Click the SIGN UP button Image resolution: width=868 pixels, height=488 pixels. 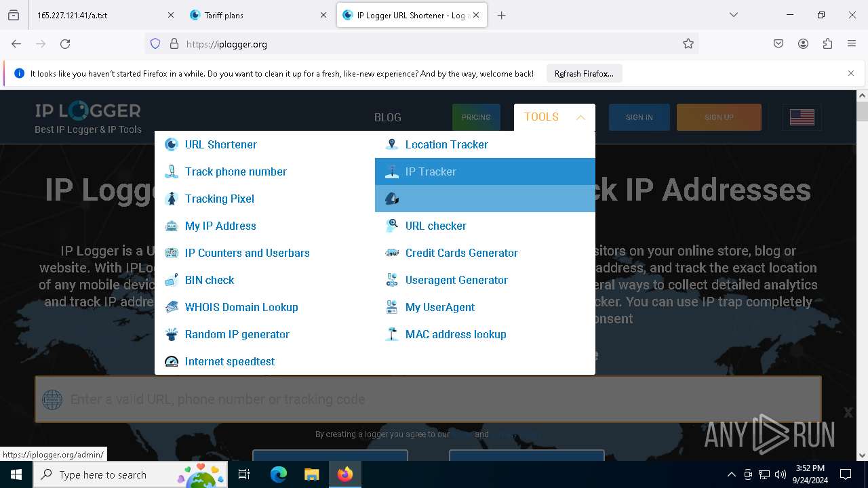[x=719, y=117]
